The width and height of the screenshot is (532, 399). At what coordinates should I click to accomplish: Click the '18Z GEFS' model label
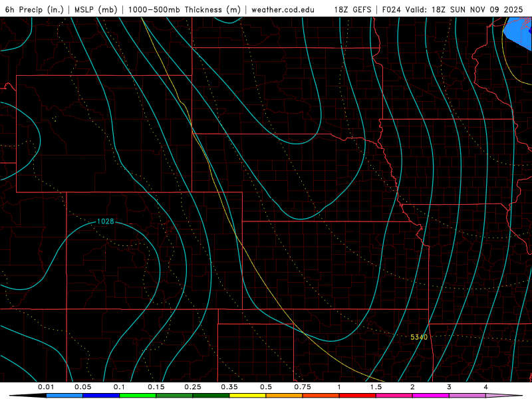click(352, 9)
